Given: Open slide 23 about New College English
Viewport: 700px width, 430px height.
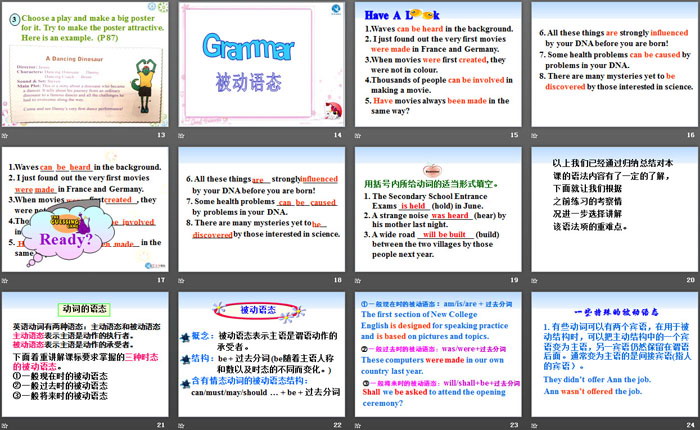Looking at the screenshot, I should pyautogui.click(x=436, y=352).
